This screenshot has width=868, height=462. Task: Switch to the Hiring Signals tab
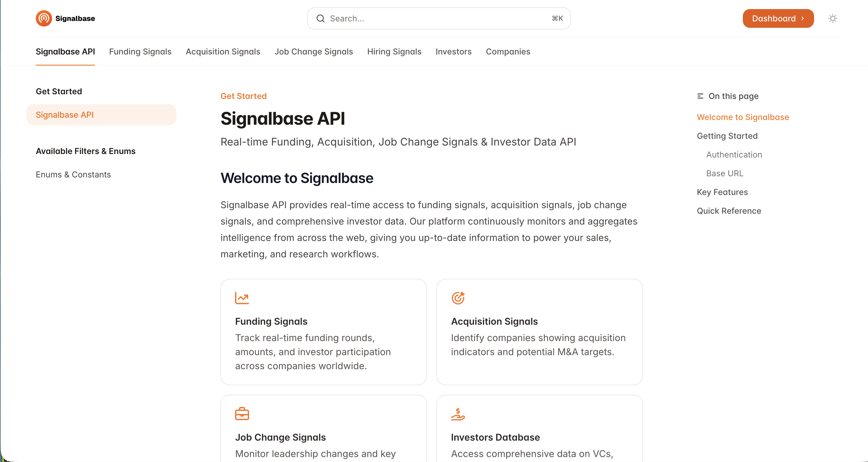394,52
